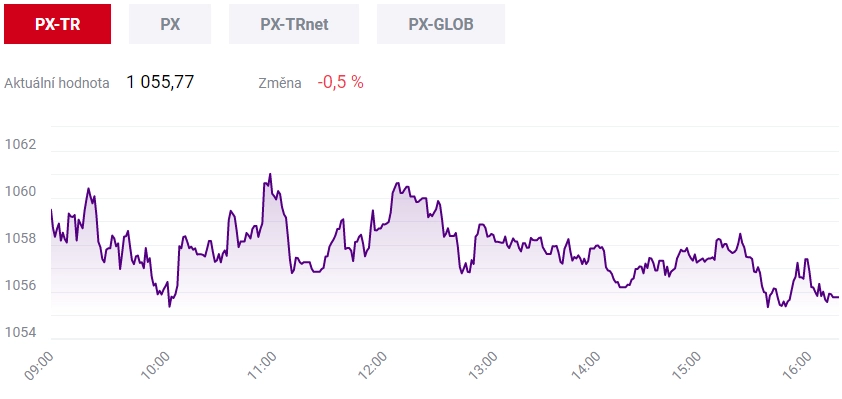The image size is (842, 399).
Task: Open the PX-TRnet tab
Action: point(294,24)
